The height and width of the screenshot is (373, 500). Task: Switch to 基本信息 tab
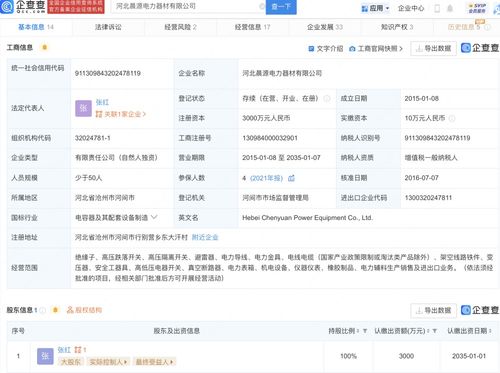[x=35, y=27]
